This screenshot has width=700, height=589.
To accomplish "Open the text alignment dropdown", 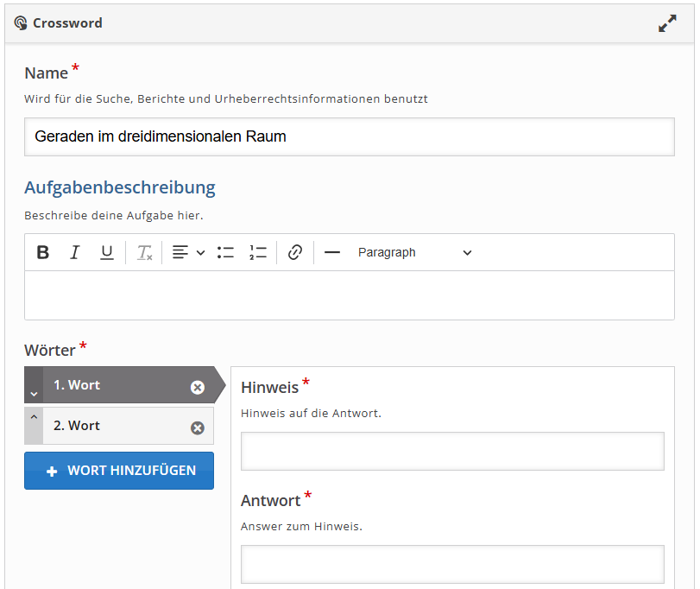I will (188, 253).
